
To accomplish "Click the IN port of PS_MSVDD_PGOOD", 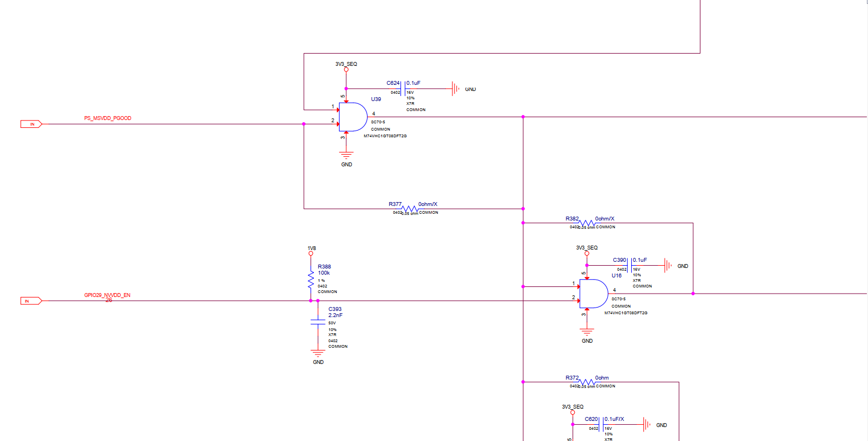I will (31, 124).
